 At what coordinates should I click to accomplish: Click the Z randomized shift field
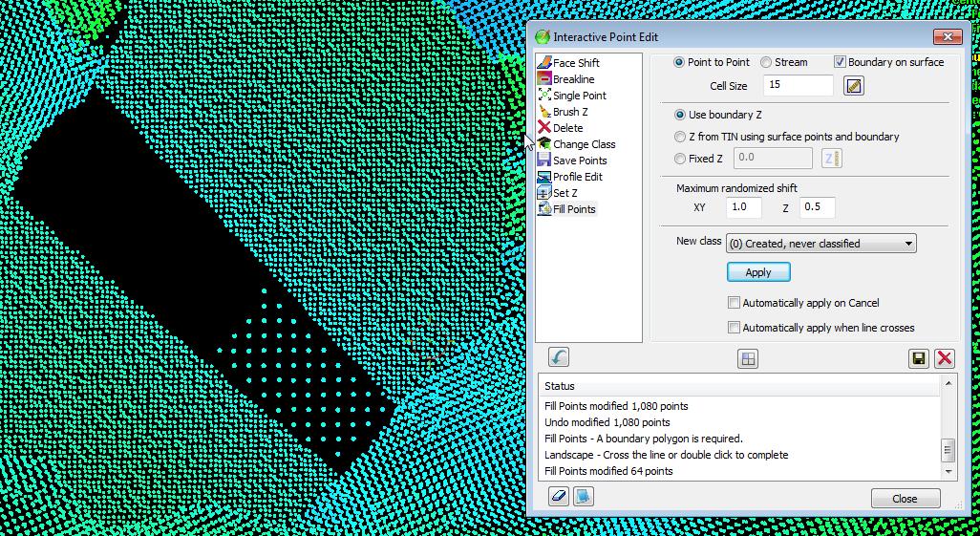(x=818, y=207)
